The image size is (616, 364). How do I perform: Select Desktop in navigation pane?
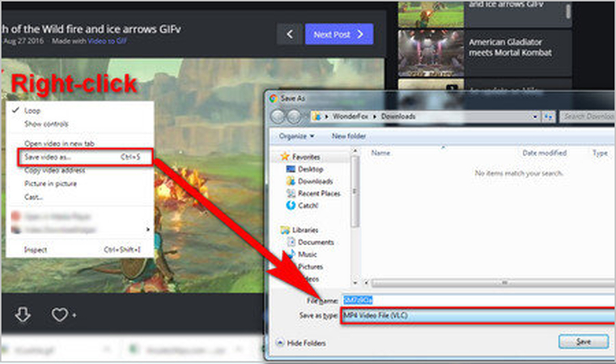coord(310,169)
